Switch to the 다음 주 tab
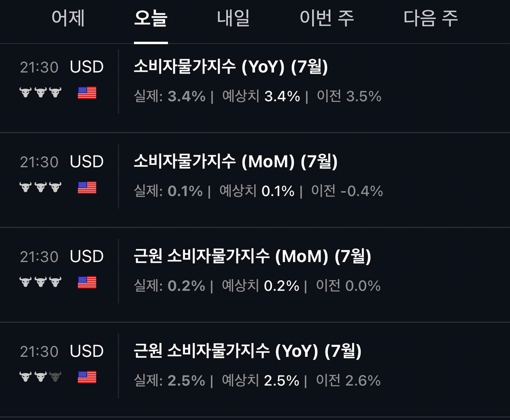 431,18
